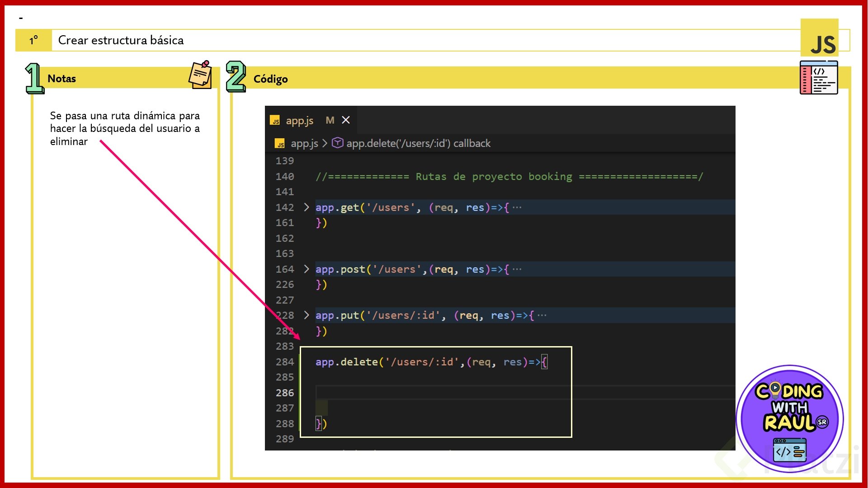The height and width of the screenshot is (488, 868).
Task: Click the green number 1 icon
Action: click(x=34, y=78)
